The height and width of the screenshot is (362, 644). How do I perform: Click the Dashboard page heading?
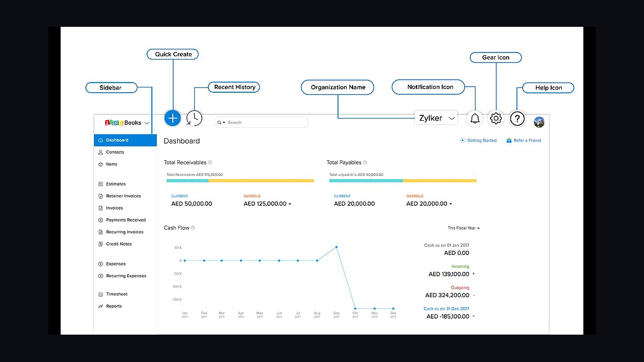click(182, 141)
